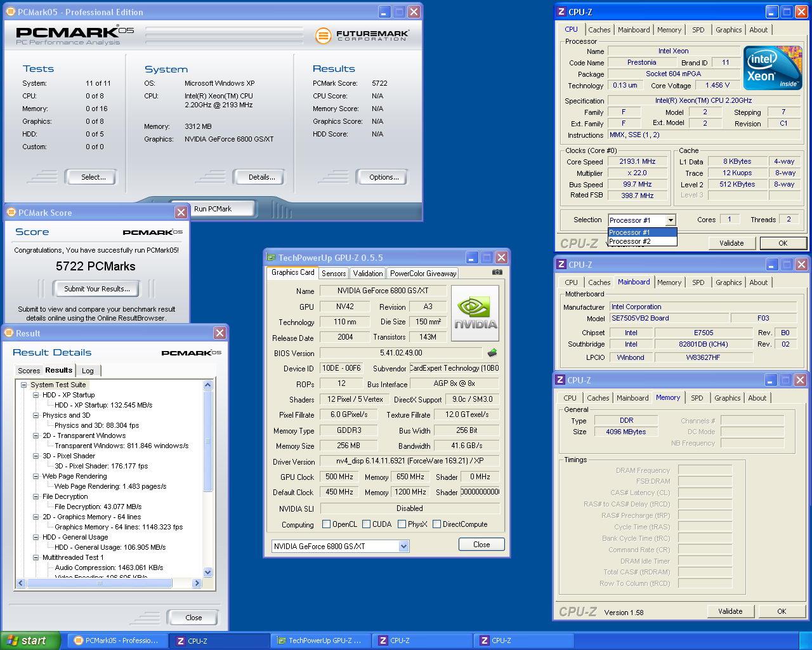Click the BIOS Version field in GPU-Z
The image size is (812, 650).
point(401,353)
